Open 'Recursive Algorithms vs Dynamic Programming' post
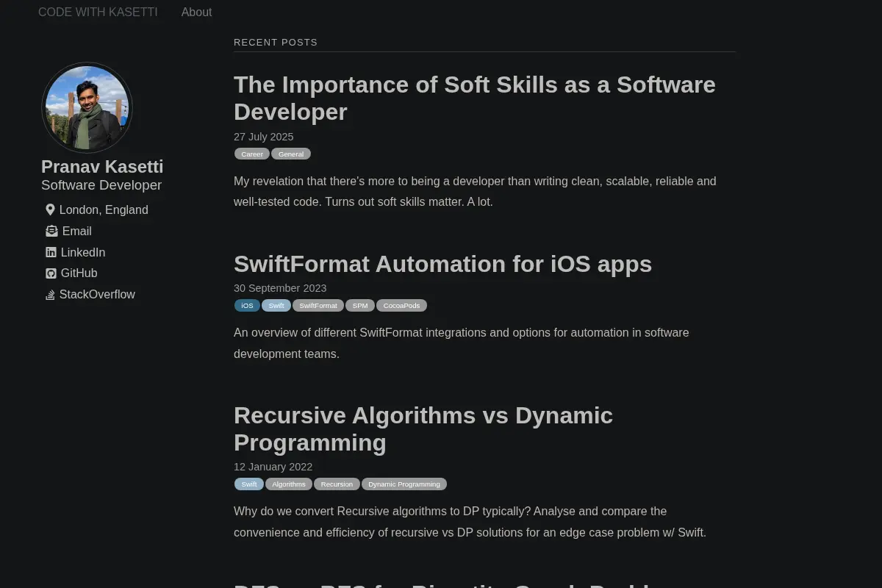This screenshot has height=588, width=882. click(423, 429)
